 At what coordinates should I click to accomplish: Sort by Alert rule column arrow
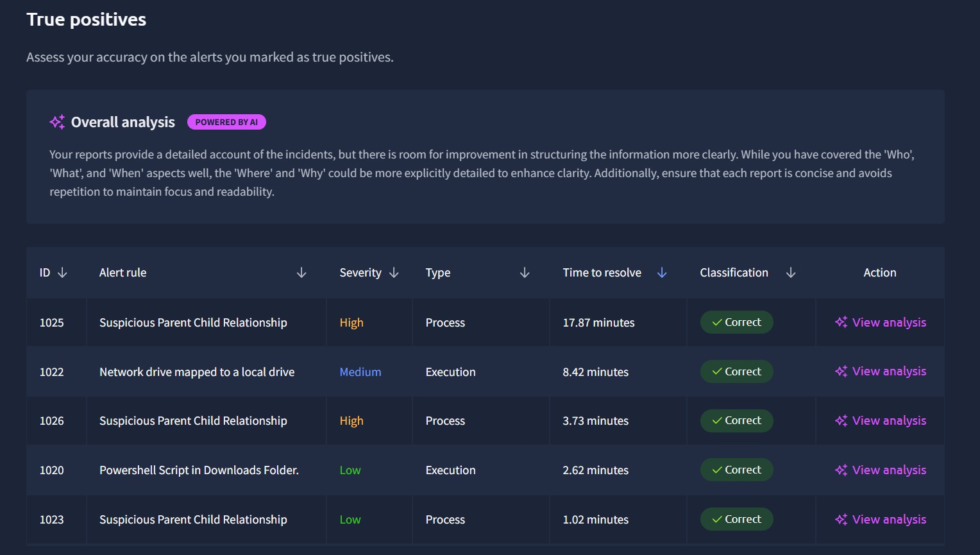click(301, 273)
